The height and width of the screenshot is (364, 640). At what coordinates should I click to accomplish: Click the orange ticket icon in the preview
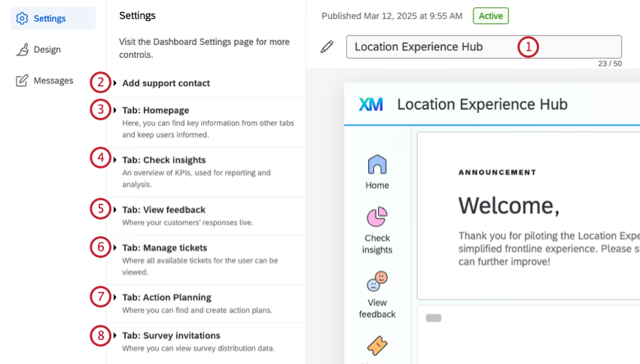click(x=377, y=346)
